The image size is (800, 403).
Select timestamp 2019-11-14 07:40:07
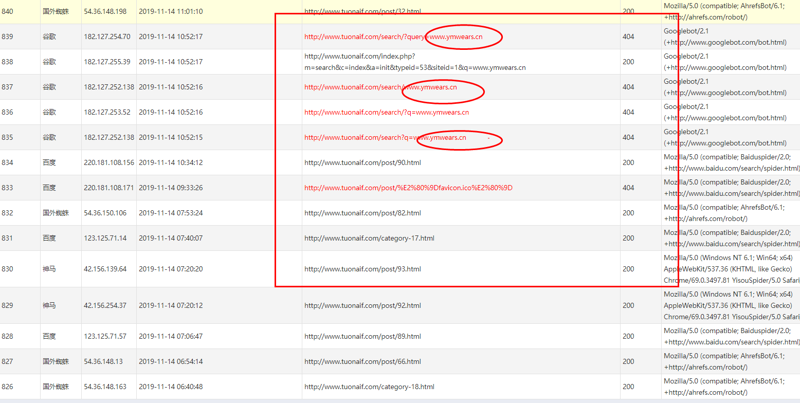[171, 238]
